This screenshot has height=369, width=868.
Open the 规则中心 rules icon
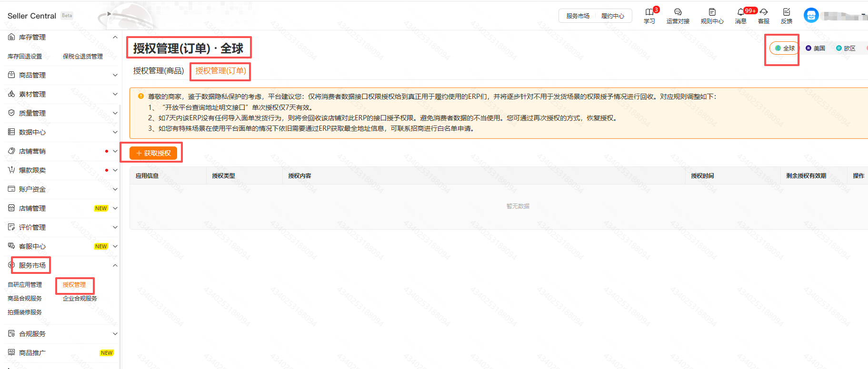pyautogui.click(x=712, y=12)
